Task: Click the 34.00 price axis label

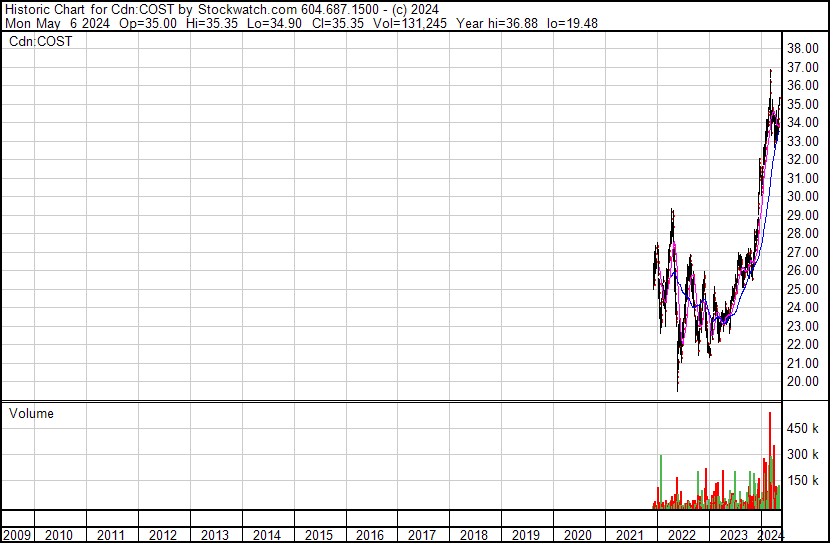Action: (803, 123)
